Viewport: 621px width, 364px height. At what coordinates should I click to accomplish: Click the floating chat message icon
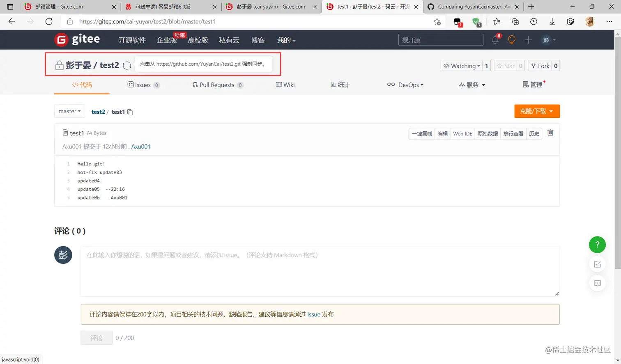[597, 283]
